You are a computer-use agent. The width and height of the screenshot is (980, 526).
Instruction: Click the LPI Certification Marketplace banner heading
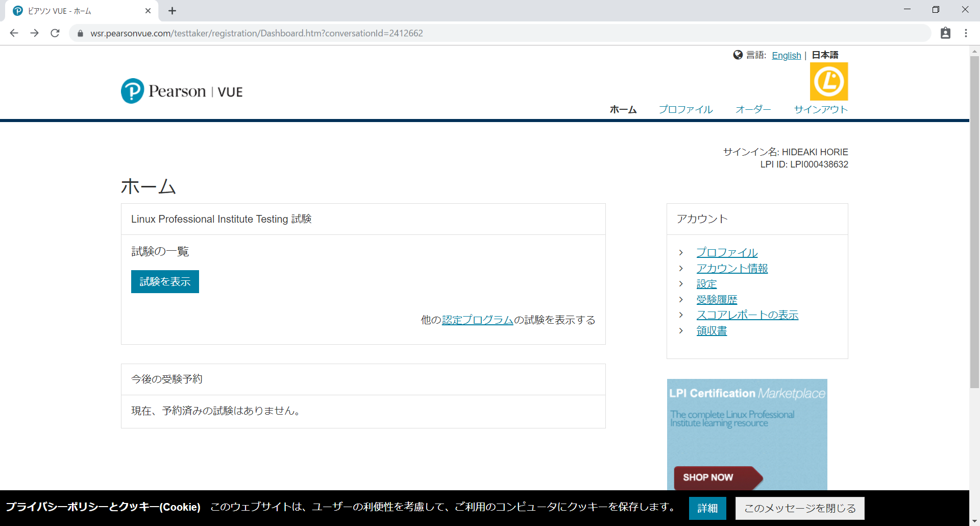pos(747,393)
